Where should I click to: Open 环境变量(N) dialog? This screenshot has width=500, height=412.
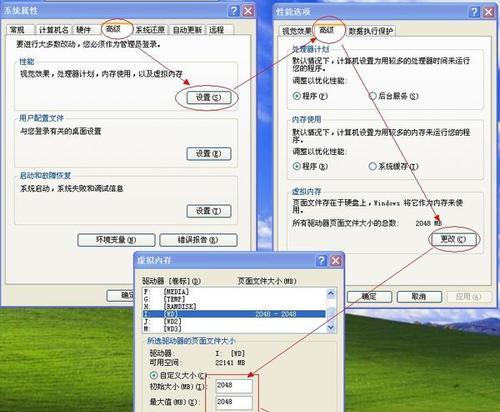(116, 240)
